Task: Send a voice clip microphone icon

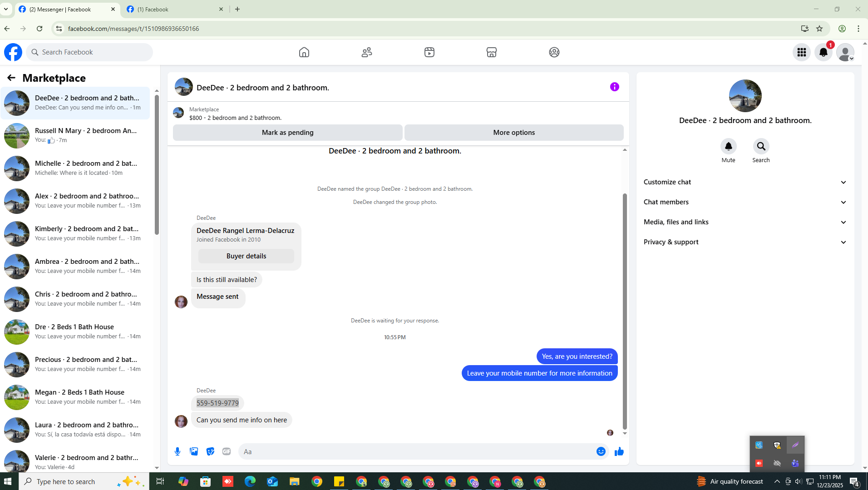Action: click(x=178, y=451)
